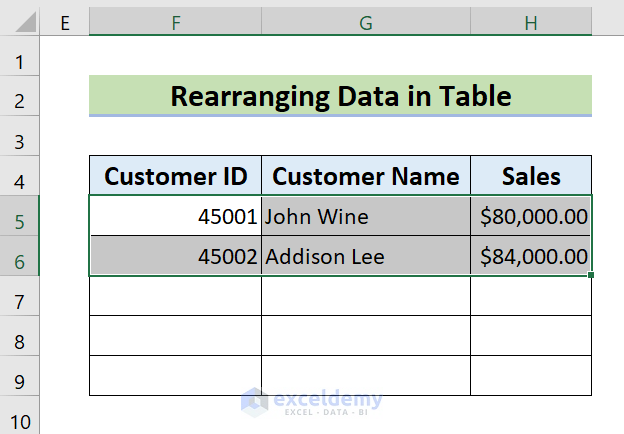This screenshot has height=434, width=624.
Task: Select row 6 header
Action: point(20,257)
